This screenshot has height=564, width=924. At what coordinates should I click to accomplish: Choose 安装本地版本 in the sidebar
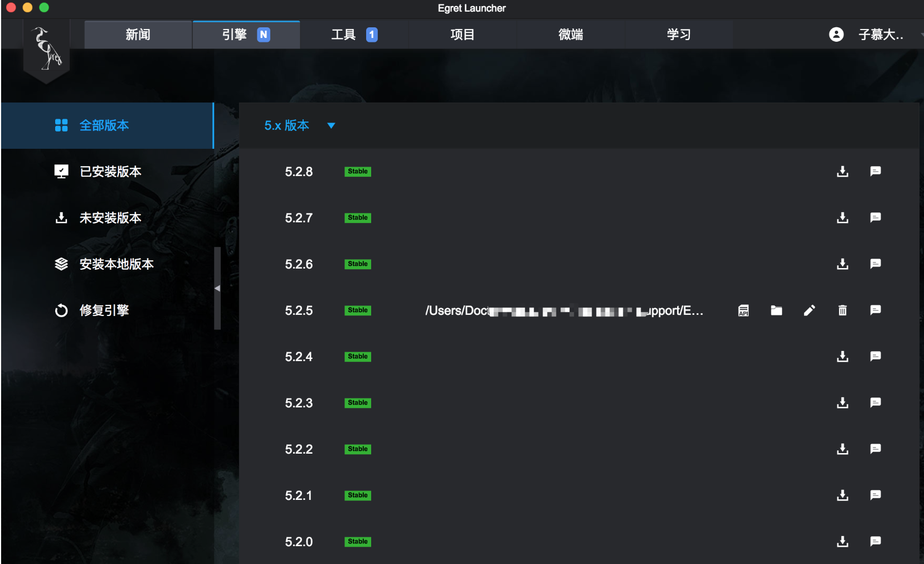pyautogui.click(x=107, y=264)
